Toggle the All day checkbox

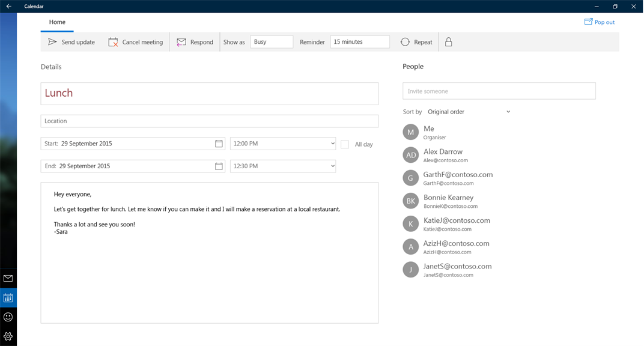[345, 145]
